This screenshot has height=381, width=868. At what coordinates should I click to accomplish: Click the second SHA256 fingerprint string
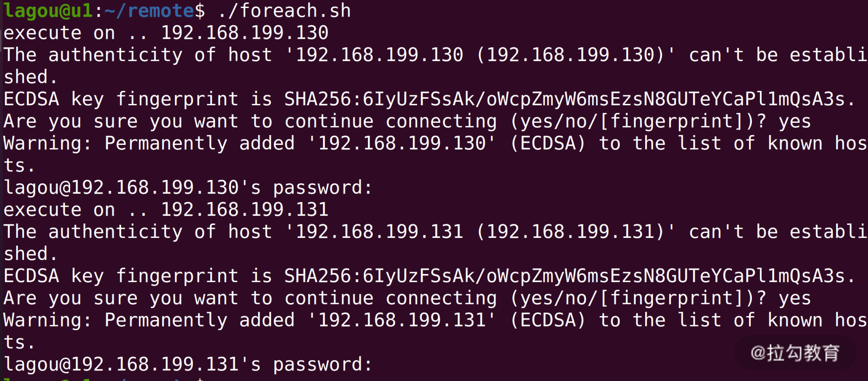(569, 276)
